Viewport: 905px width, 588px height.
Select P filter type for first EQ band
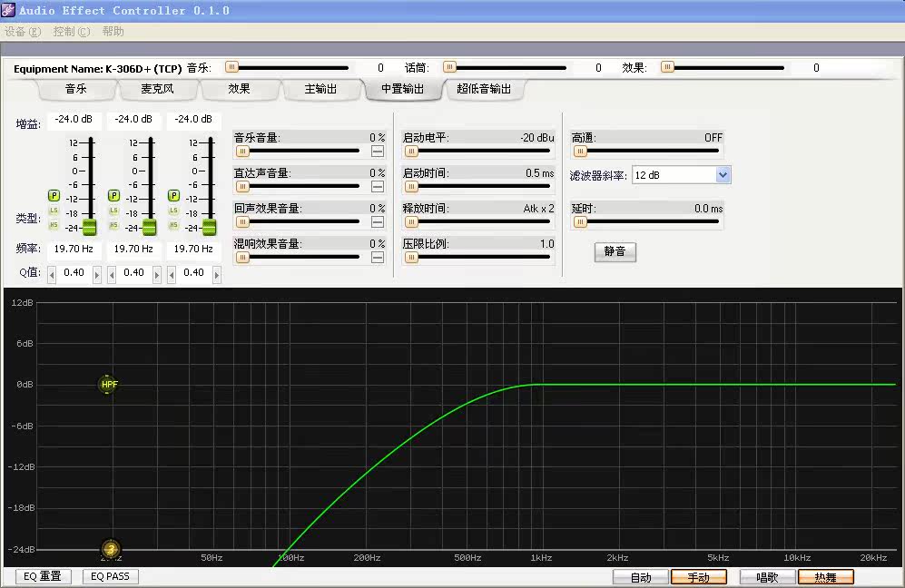click(x=54, y=195)
